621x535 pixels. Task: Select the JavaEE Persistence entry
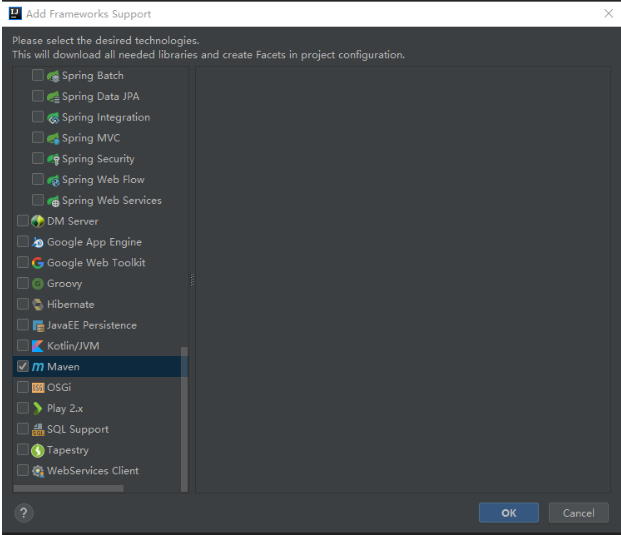[x=91, y=325]
